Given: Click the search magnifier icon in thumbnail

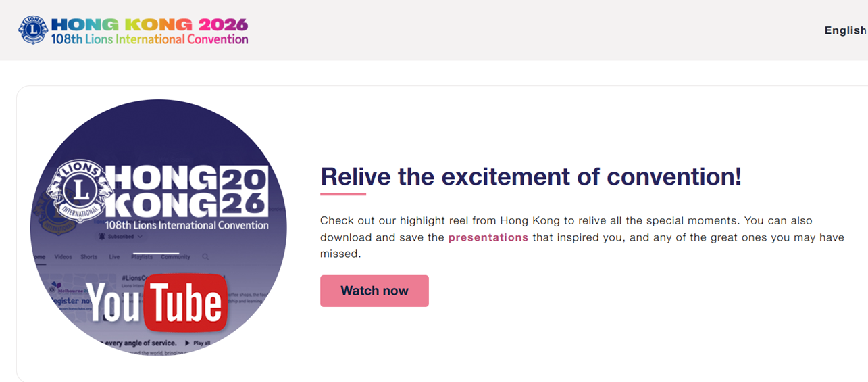Looking at the screenshot, I should pyautogui.click(x=205, y=257).
